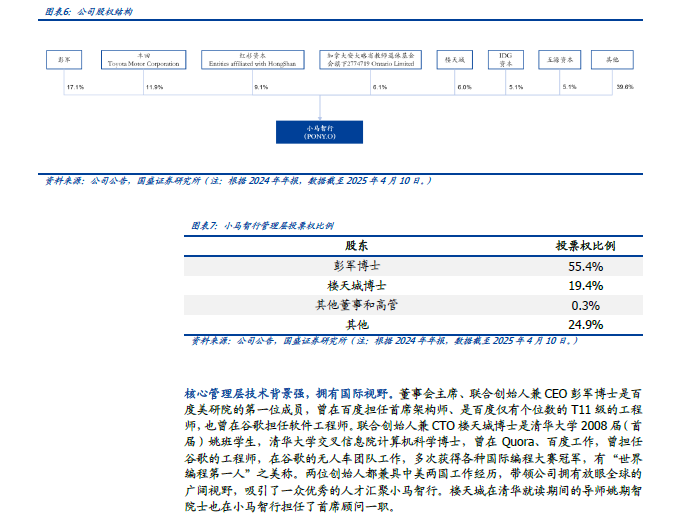
Task: Click the 图表6 公司股权结构 heading
Action: pyautogui.click(x=89, y=12)
